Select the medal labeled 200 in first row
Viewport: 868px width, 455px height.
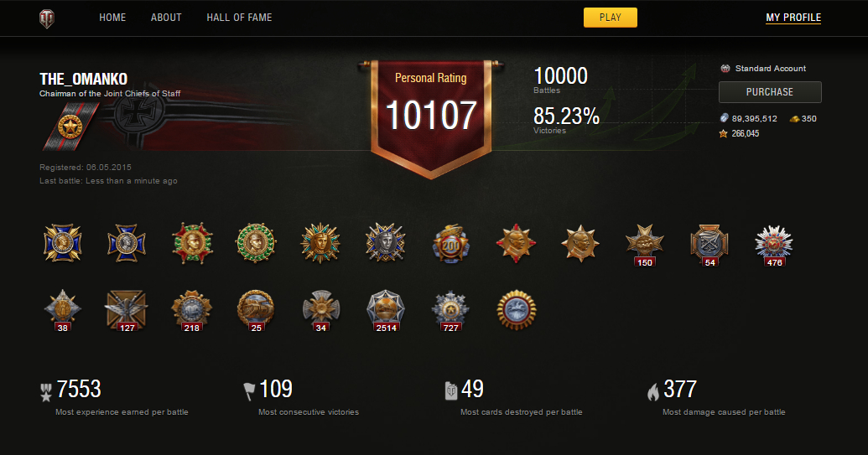coord(450,244)
